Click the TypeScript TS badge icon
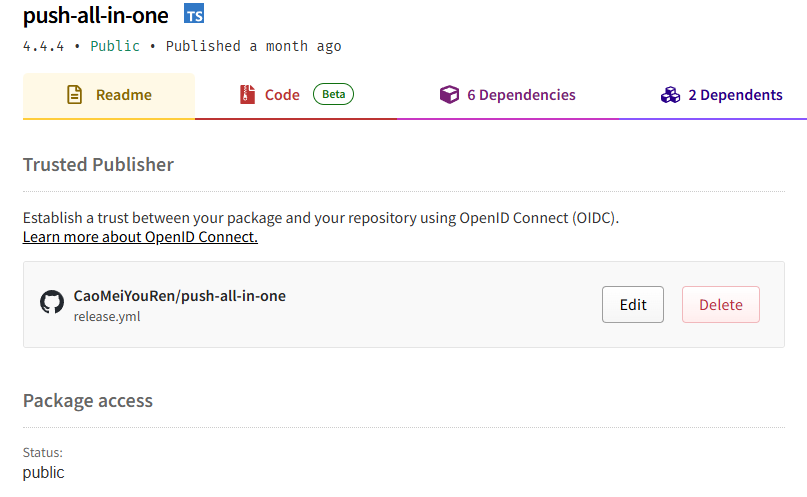This screenshot has width=807, height=497. pyautogui.click(x=194, y=13)
